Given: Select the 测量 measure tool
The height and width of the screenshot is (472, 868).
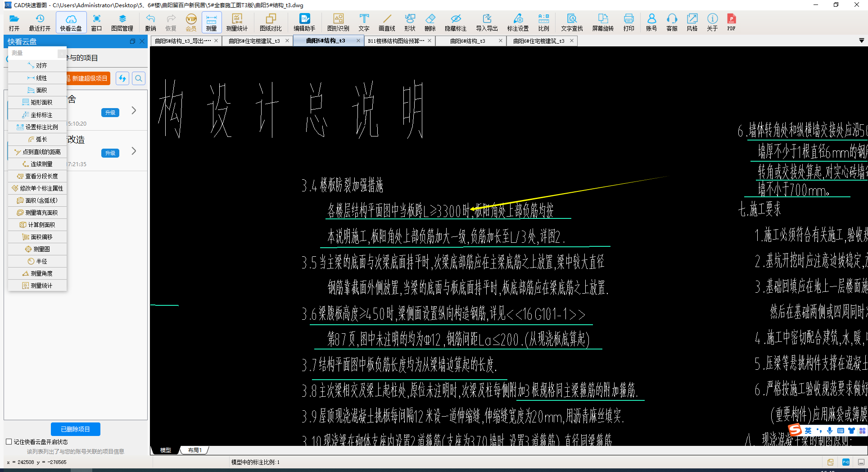Looking at the screenshot, I should click(211, 22).
